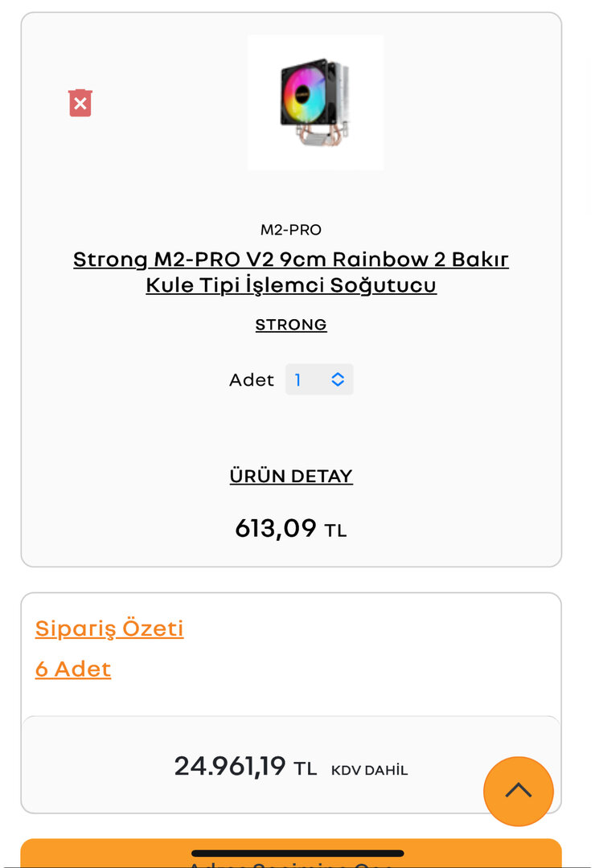
Task: Tap the iOS home indicator bar
Action: click(x=297, y=853)
